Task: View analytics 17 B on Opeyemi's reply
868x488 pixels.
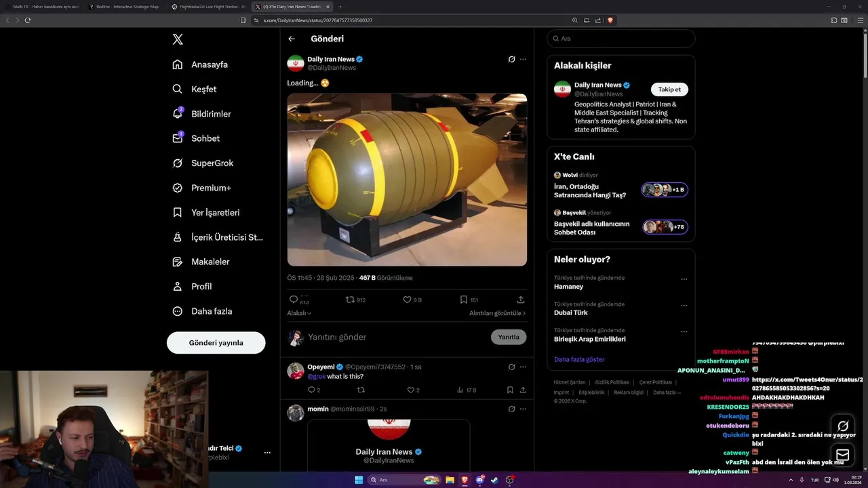Action: point(467,390)
